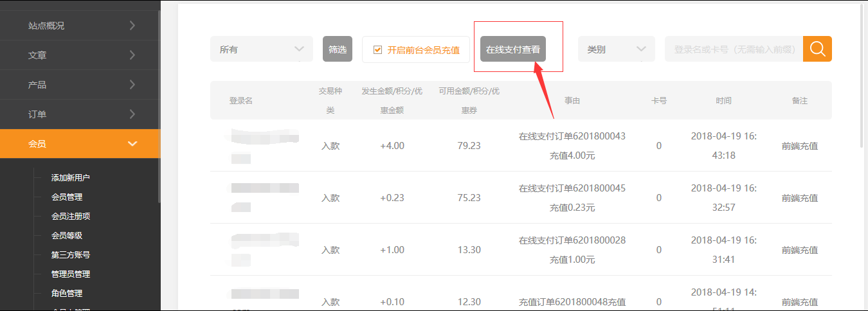Toggle the 开启前台会员充值 checkbox
Image resolution: width=868 pixels, height=311 pixels.
pos(378,49)
